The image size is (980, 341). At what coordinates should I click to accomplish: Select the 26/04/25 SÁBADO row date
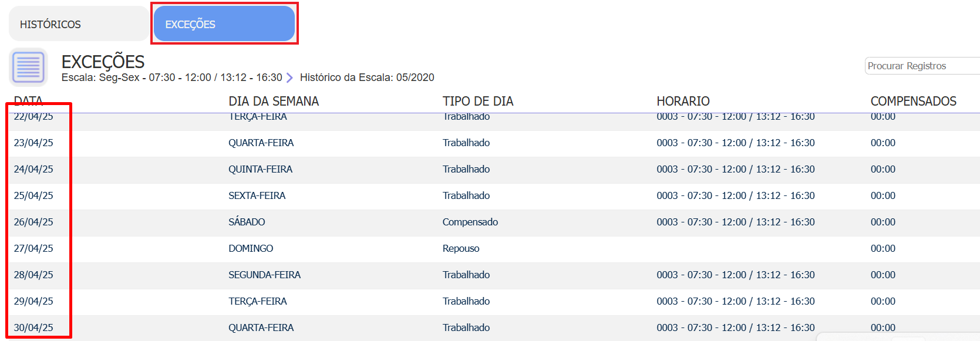point(33,222)
